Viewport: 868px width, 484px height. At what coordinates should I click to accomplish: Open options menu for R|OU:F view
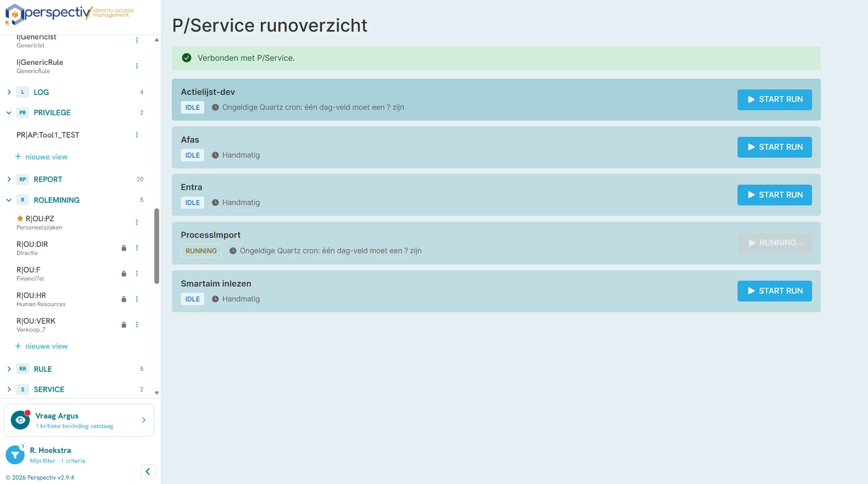pos(137,274)
